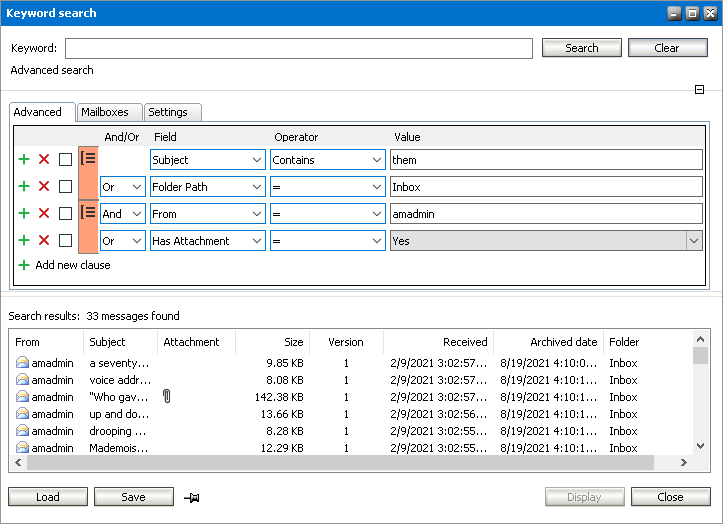The width and height of the screenshot is (723, 524).
Task: Toggle the checkbox on the Has Attachment row
Action: pyautogui.click(x=65, y=241)
